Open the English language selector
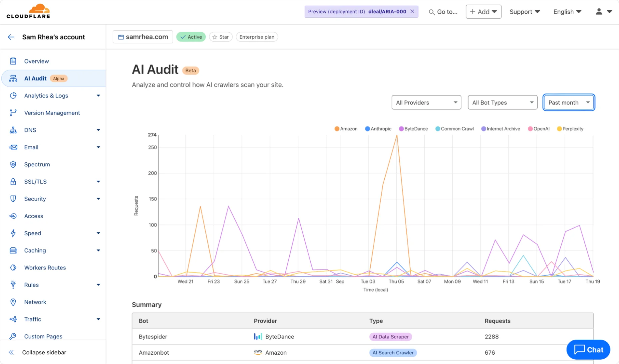This screenshot has height=364, width=619. tap(567, 12)
